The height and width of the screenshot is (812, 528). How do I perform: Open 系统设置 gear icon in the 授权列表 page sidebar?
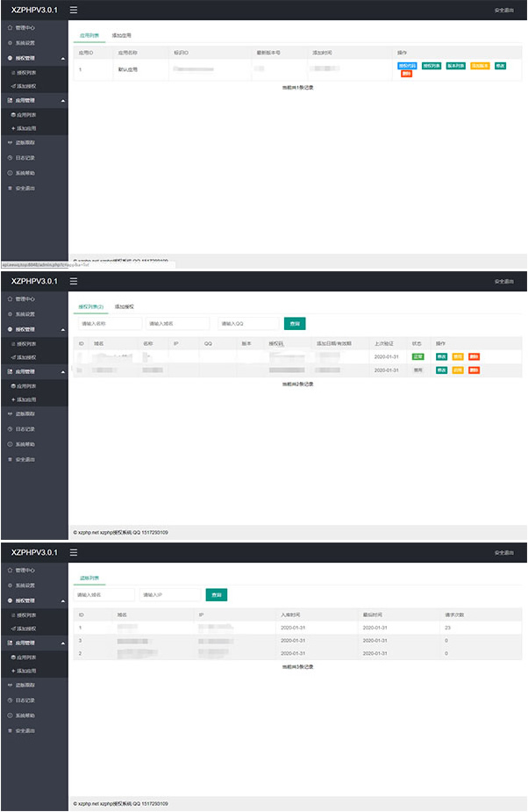[10, 313]
